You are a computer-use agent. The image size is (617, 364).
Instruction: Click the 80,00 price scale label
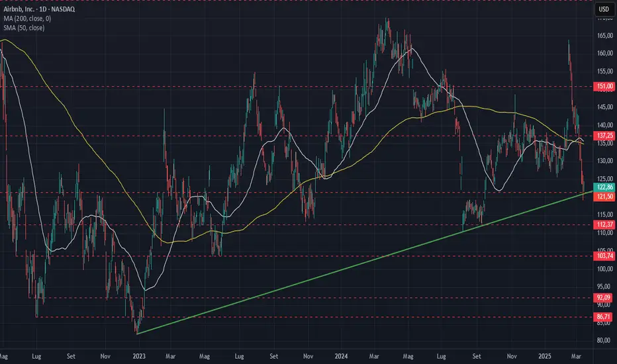(605, 341)
